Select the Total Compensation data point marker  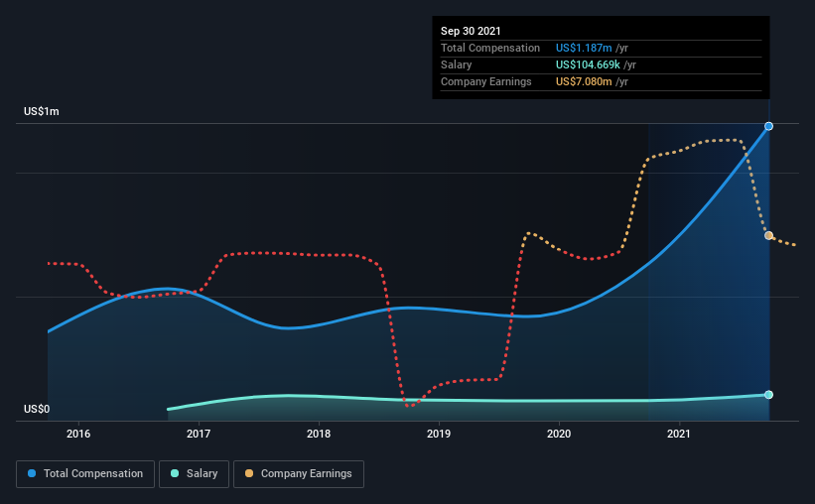coord(768,126)
